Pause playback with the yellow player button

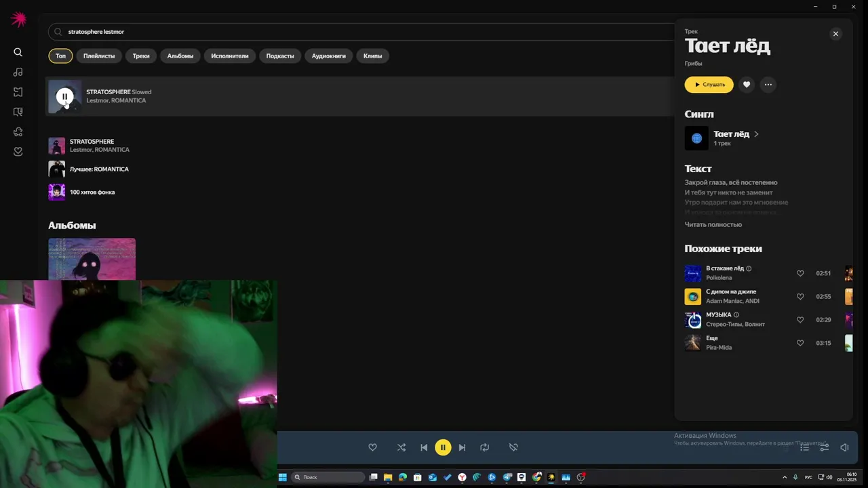click(x=443, y=447)
